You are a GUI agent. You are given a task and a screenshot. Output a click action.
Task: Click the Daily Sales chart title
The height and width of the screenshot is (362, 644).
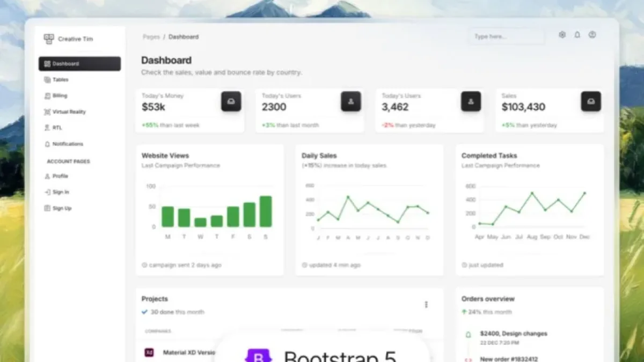[319, 156]
